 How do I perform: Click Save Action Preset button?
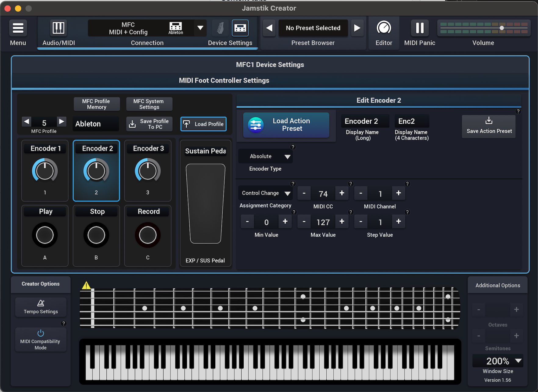point(489,126)
